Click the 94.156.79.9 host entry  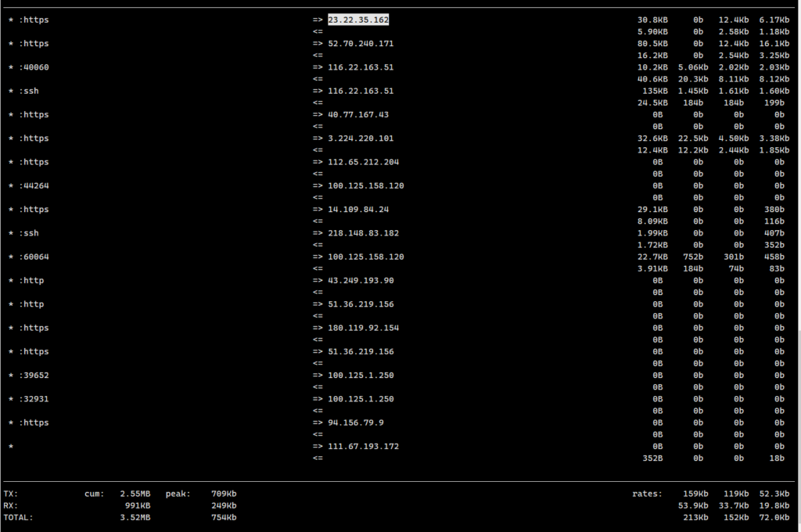point(356,423)
